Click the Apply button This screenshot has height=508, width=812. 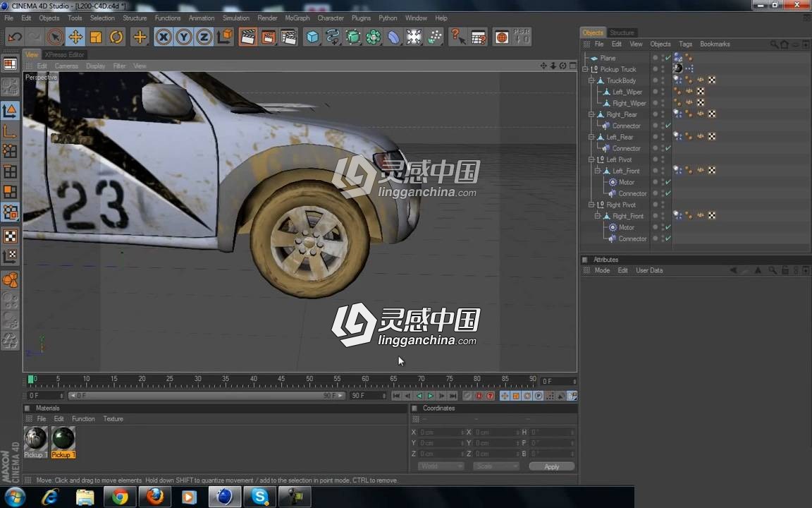551,466
